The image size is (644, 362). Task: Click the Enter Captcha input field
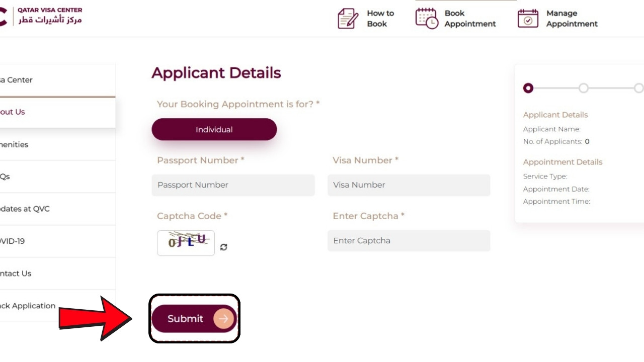point(409,241)
